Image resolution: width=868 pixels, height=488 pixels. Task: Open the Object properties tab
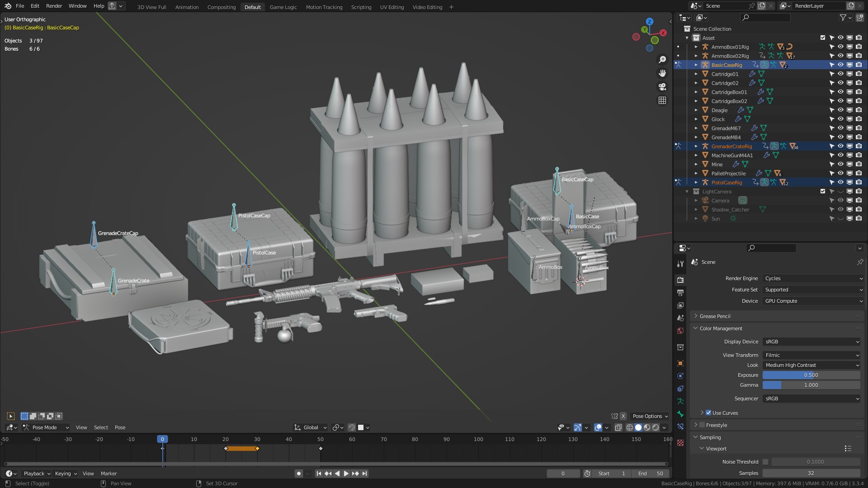point(680,363)
